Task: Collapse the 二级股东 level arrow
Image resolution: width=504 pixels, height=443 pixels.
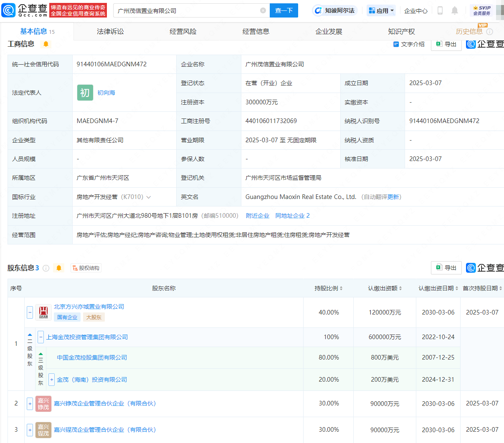Action: tap(30, 335)
